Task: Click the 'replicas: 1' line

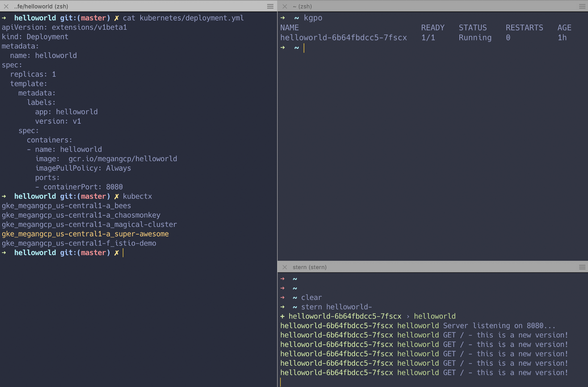Action: [33, 75]
